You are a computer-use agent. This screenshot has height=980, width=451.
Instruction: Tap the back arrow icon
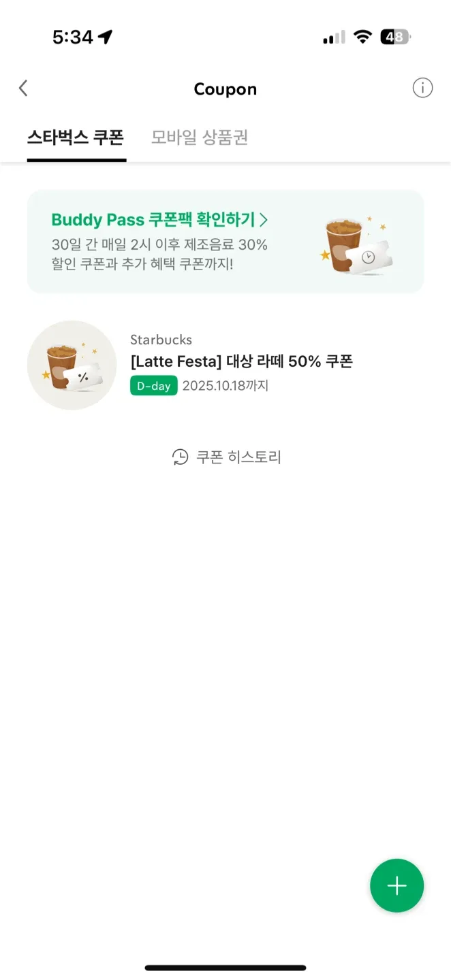pos(23,88)
